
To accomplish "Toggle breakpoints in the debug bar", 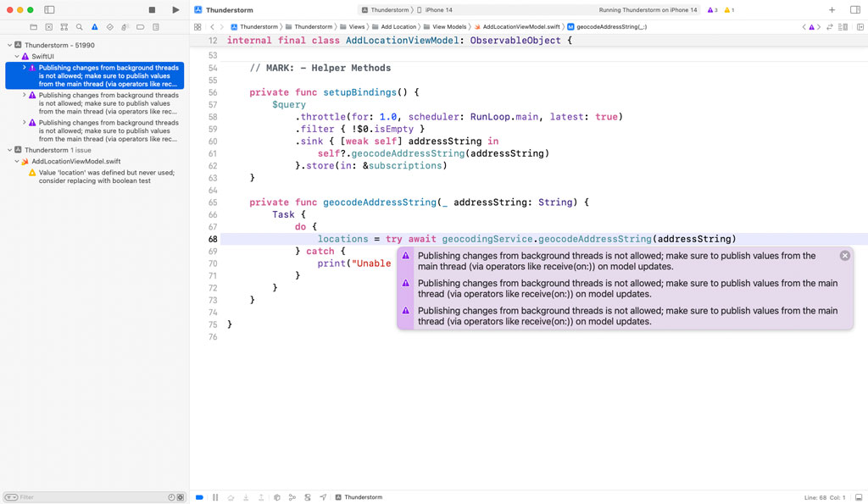I will coord(200,497).
